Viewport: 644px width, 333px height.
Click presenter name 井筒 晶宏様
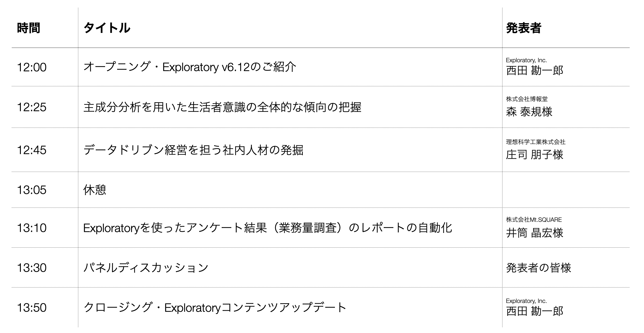click(535, 233)
